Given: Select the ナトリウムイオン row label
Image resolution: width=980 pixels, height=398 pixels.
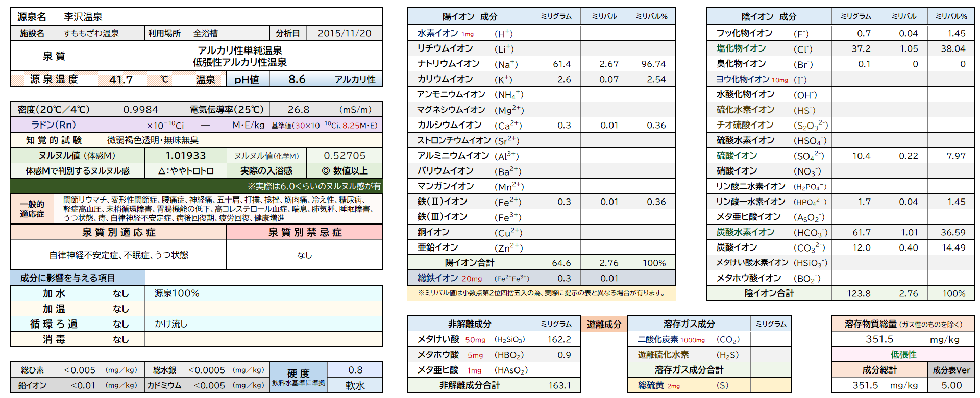Looking at the screenshot, I should tap(448, 64).
